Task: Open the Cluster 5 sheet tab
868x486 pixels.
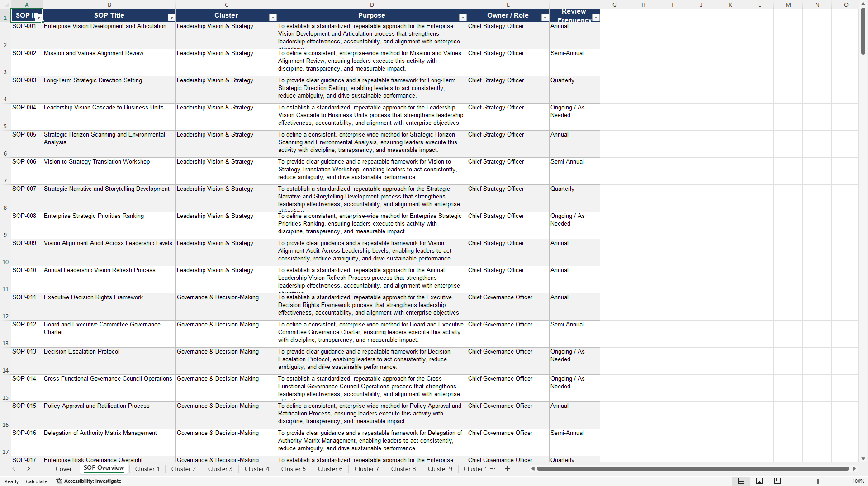Action: 294,469
